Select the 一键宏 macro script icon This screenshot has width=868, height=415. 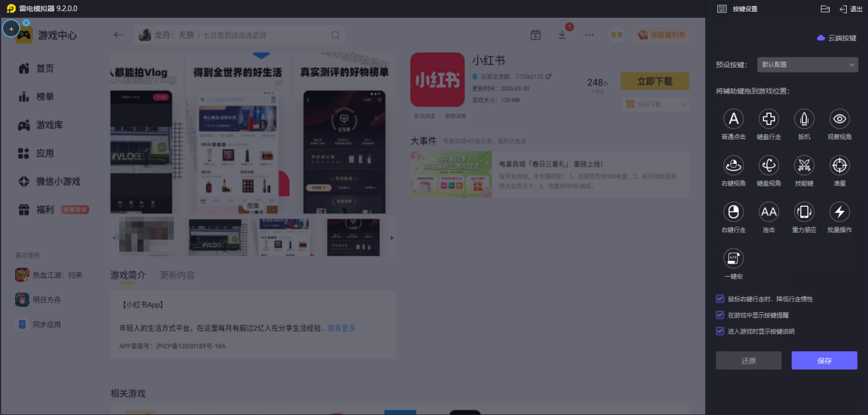(x=733, y=257)
